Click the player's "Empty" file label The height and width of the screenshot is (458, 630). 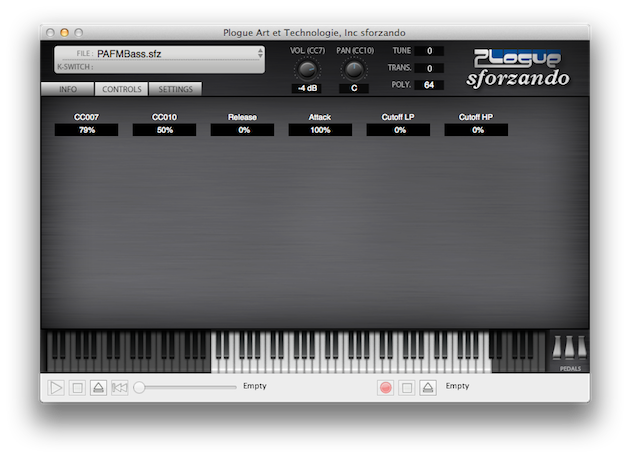[255, 386]
